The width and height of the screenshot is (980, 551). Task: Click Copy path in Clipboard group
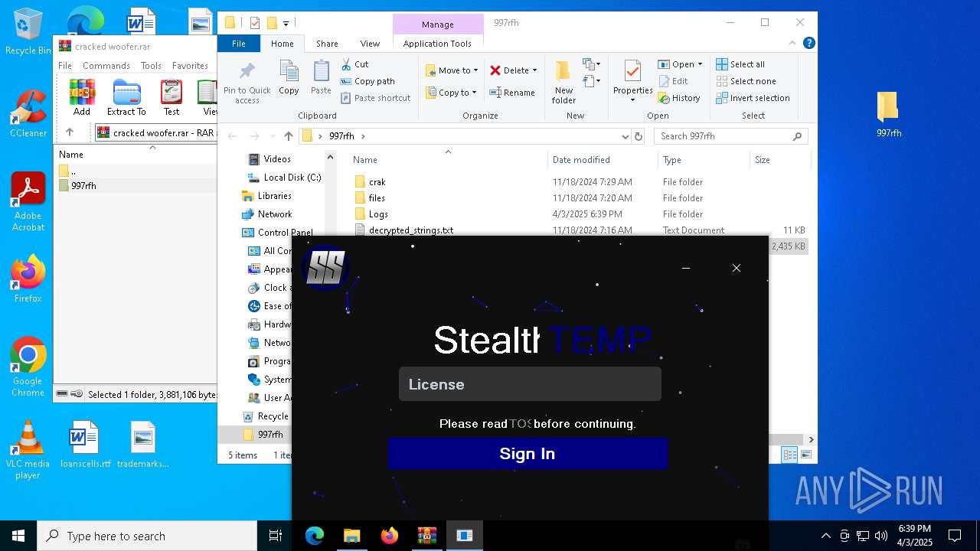point(367,81)
